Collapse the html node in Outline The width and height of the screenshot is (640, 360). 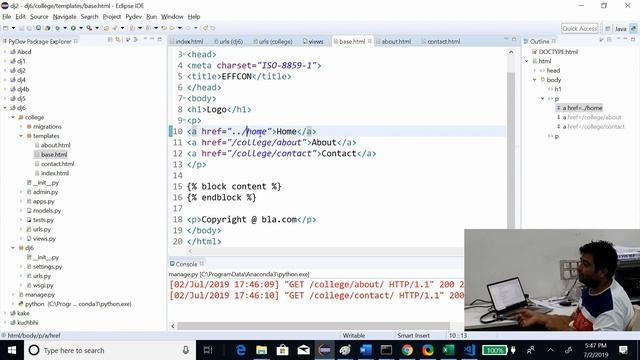click(527, 61)
